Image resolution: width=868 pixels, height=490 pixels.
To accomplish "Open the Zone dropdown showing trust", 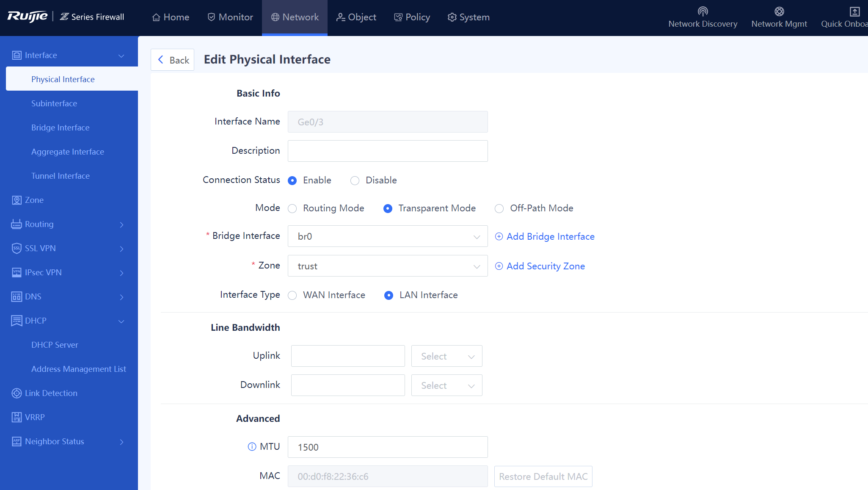I will coord(388,266).
